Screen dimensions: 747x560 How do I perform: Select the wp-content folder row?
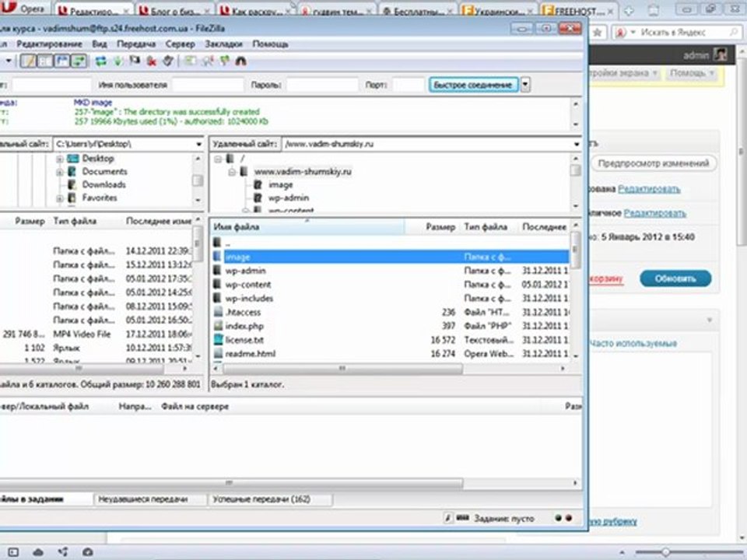click(x=390, y=285)
